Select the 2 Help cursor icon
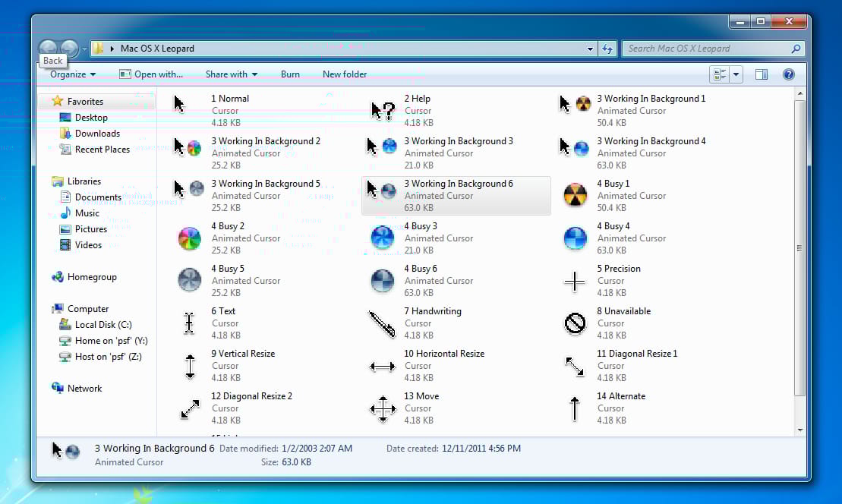 click(x=383, y=111)
